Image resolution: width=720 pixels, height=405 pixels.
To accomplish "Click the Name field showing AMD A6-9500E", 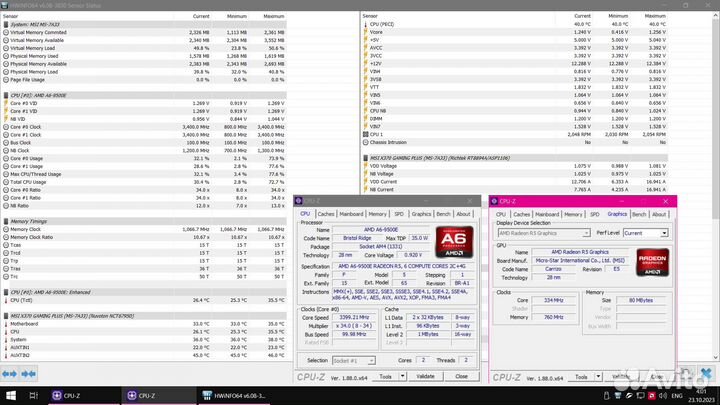I will (381, 230).
